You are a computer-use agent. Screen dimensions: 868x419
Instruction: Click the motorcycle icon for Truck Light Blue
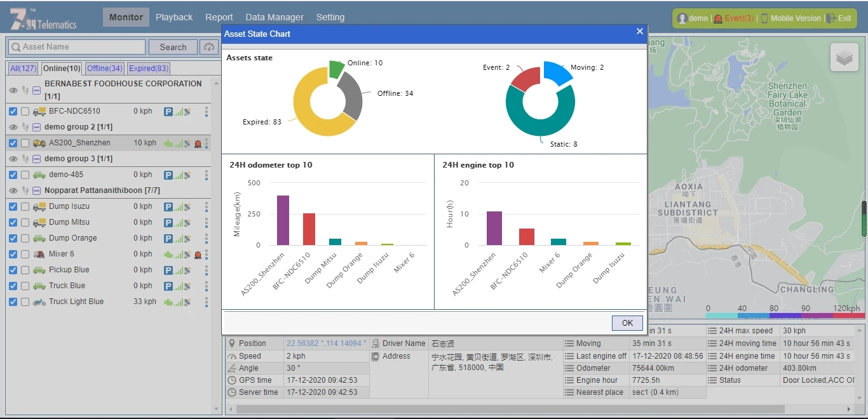(39, 302)
